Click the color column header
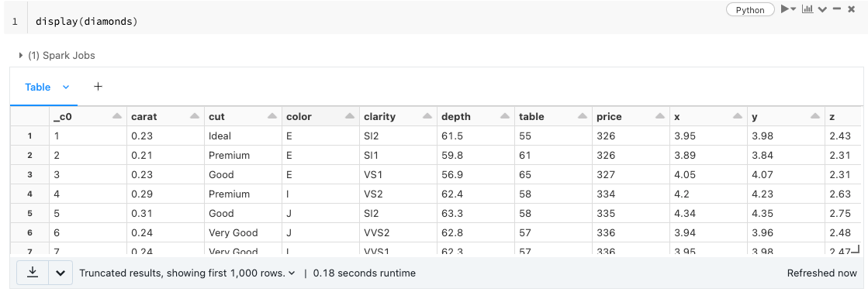868x292 pixels. [x=320, y=117]
